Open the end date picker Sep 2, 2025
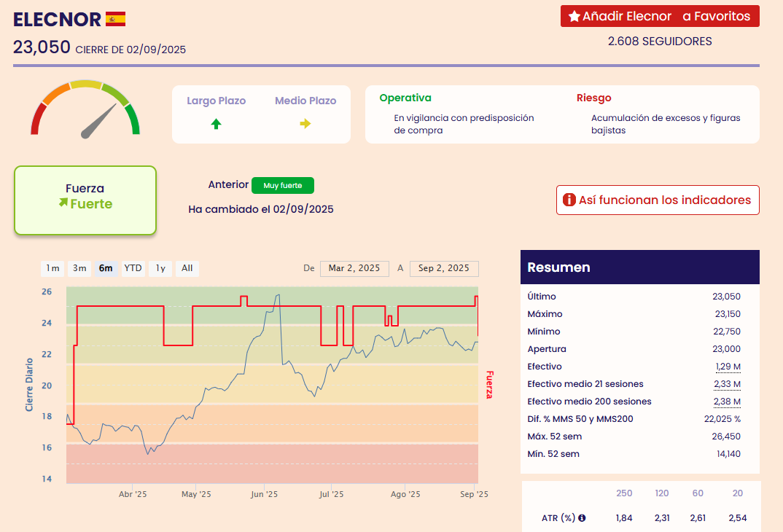Screen dimensions: 783x532 pos(444,268)
